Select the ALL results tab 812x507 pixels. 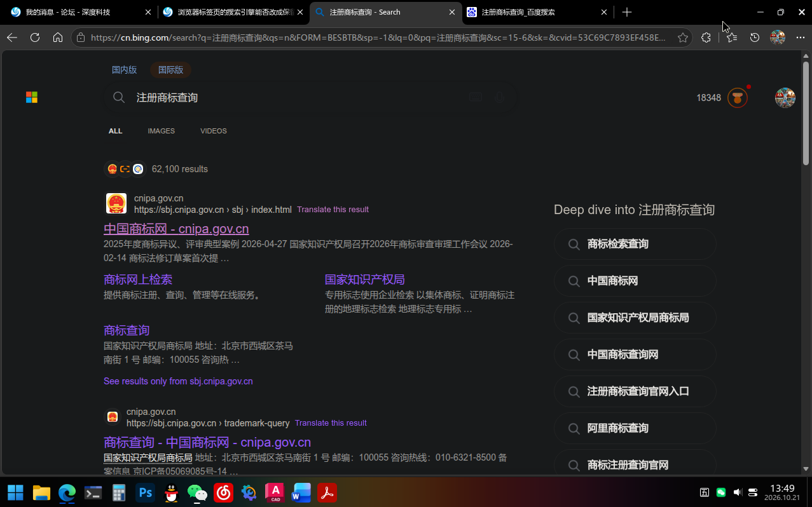[115, 131]
